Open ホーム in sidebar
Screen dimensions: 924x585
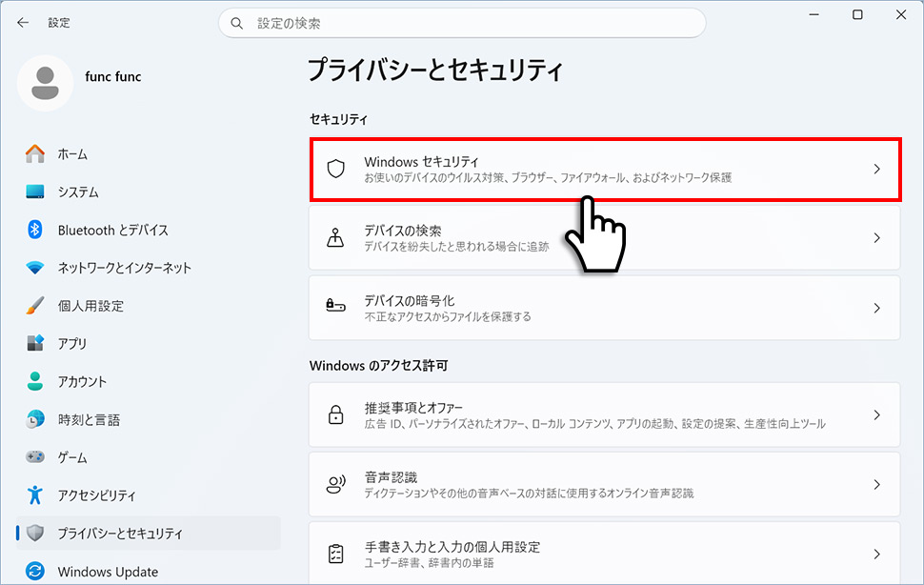148,153
